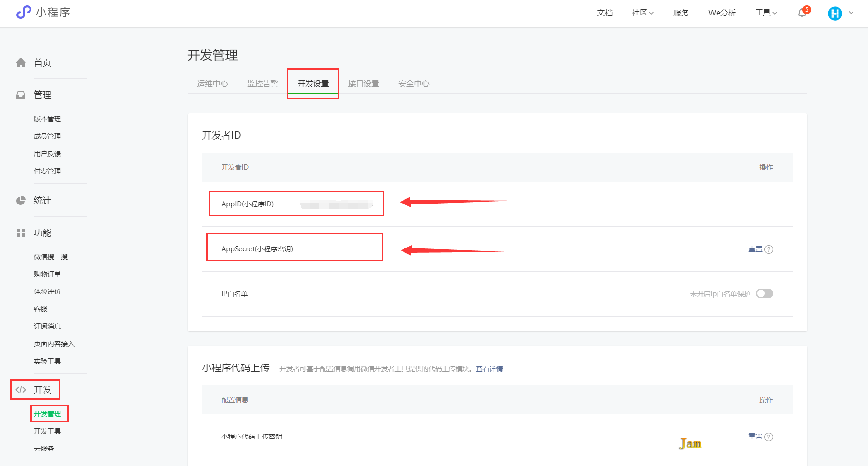868x466 pixels.
Task: Click the 配置信息 column header
Action: pos(235,400)
